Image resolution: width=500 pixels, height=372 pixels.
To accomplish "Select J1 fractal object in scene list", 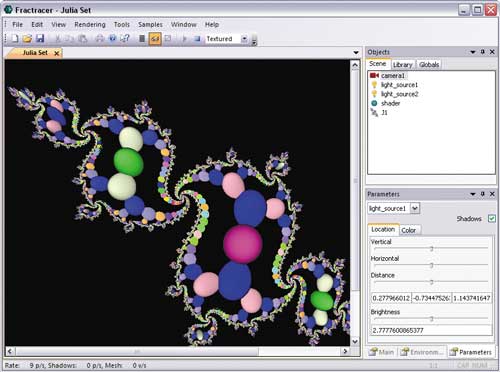I will pos(384,113).
